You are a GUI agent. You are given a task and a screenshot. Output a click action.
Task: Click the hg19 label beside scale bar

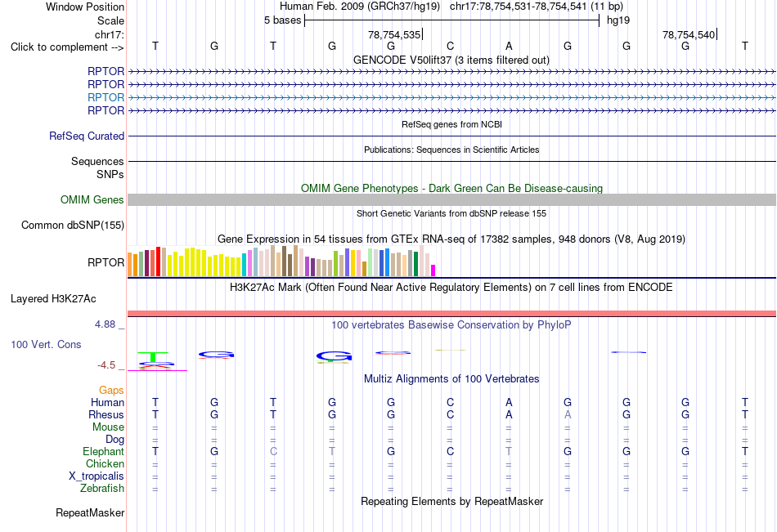pyautogui.click(x=618, y=20)
